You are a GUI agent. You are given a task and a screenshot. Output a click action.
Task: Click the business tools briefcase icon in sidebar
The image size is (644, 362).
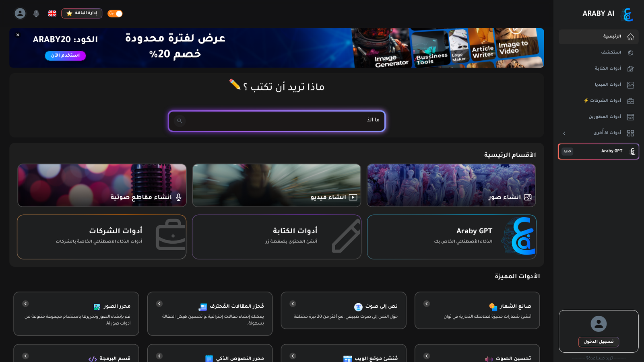pyautogui.click(x=631, y=101)
